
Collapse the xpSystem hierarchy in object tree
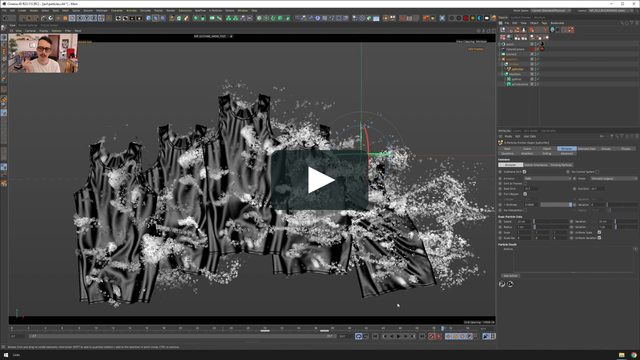click(x=500, y=59)
